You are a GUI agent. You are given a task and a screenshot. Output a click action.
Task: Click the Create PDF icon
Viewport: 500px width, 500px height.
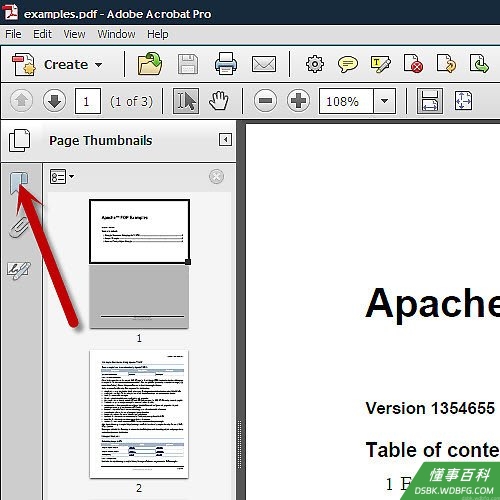(23, 64)
